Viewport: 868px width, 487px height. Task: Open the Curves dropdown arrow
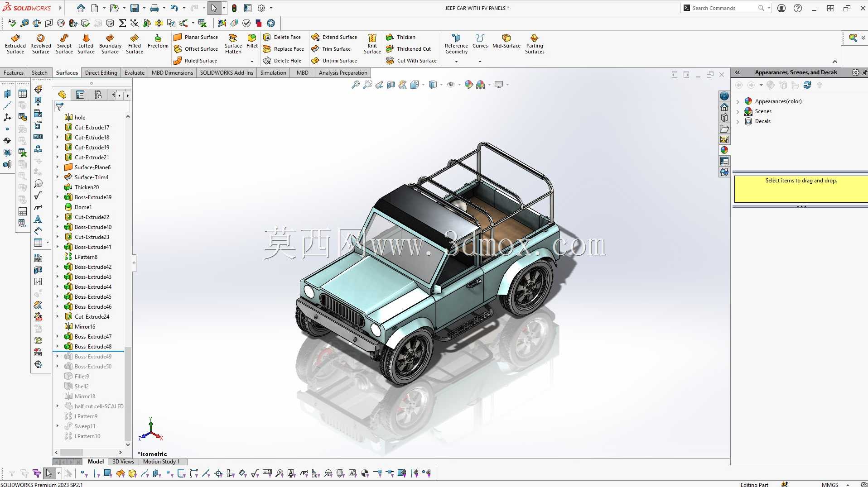point(480,62)
